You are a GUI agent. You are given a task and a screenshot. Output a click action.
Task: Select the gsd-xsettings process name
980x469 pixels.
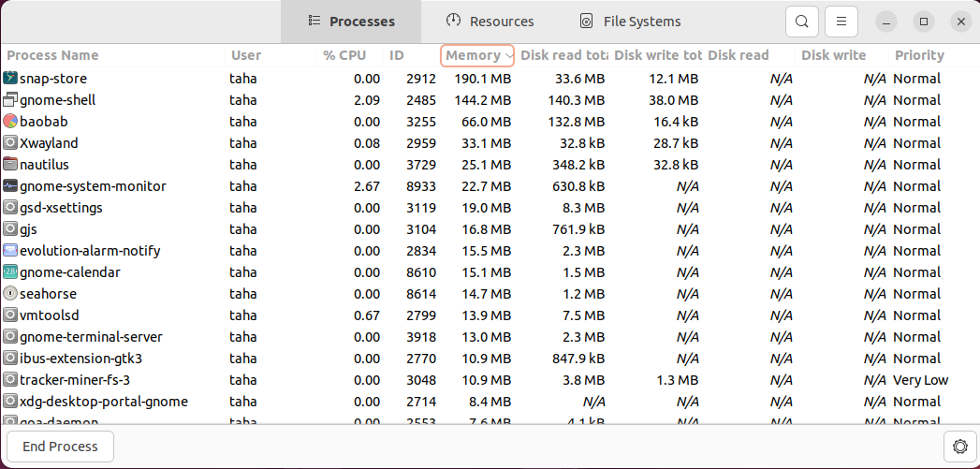coord(61,208)
